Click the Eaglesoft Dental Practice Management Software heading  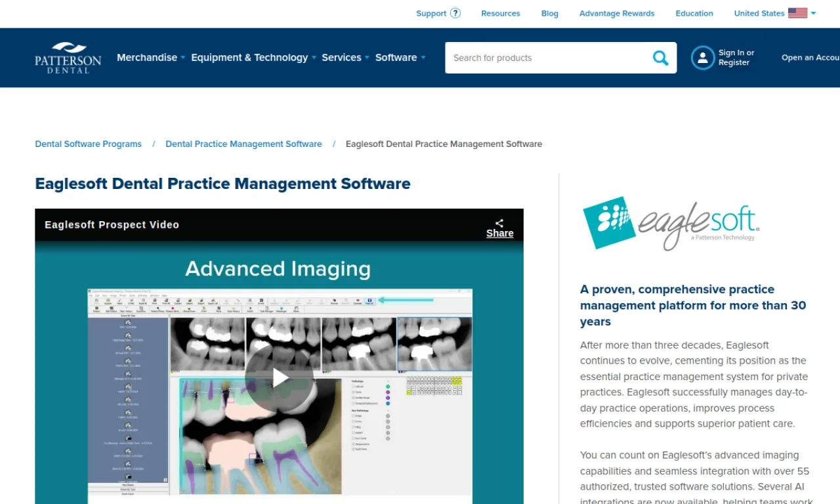222,184
